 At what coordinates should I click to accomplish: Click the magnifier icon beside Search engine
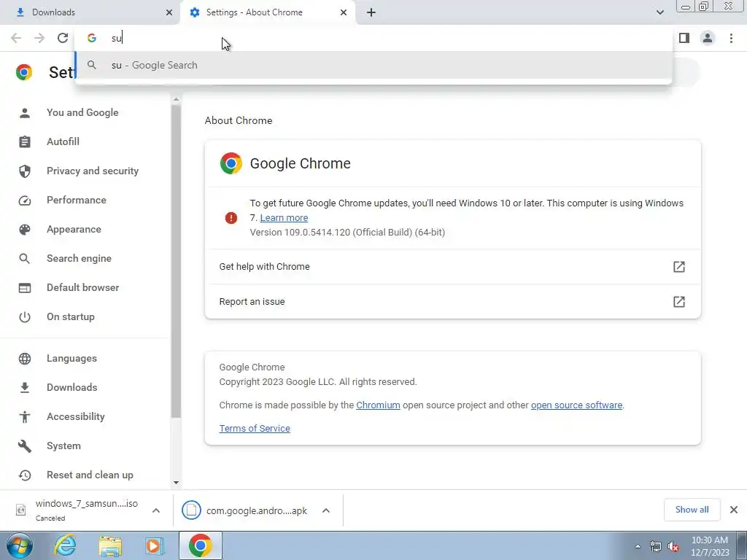tap(25, 259)
